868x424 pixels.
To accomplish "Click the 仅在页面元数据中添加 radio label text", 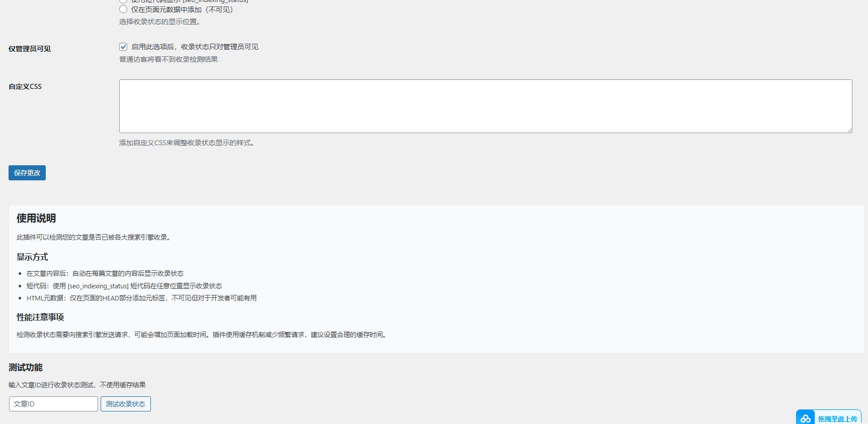I will (x=182, y=10).
